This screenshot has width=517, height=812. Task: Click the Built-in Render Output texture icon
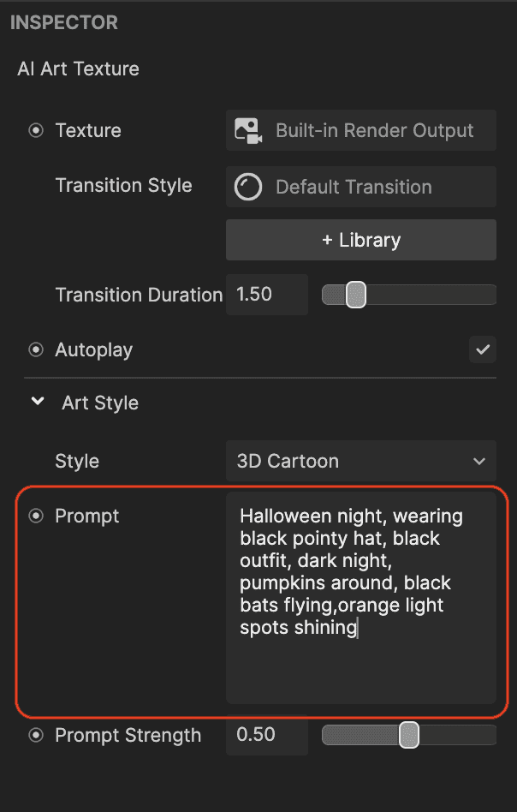pos(248,130)
